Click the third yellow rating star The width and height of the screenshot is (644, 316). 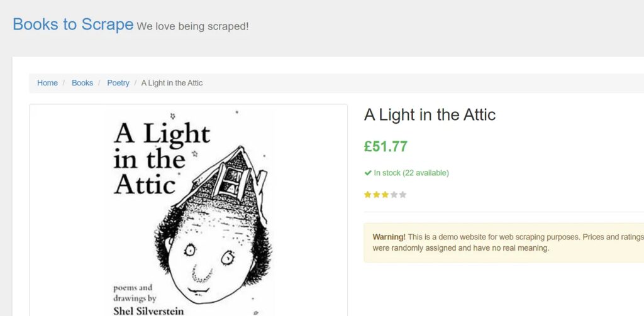tap(386, 195)
